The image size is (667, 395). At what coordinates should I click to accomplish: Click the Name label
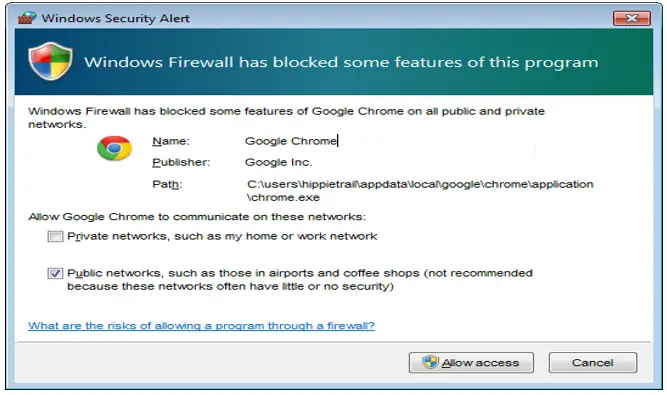click(x=171, y=141)
